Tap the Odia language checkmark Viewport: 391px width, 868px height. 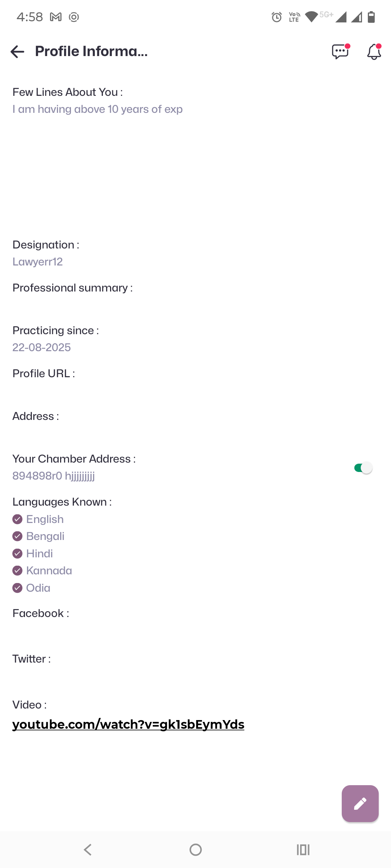point(17,588)
